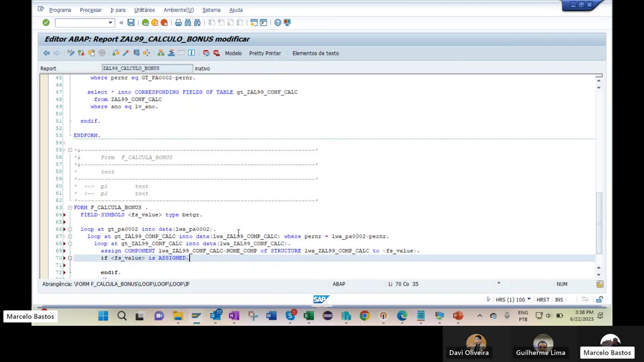The height and width of the screenshot is (362, 644).
Task: Open the Help question mark icon
Action: coord(278,23)
